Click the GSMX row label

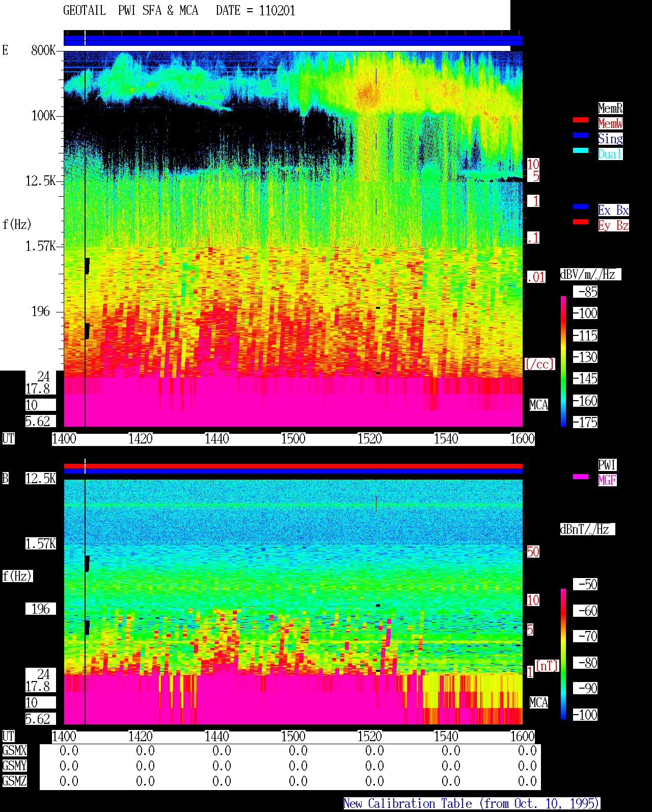click(x=14, y=751)
